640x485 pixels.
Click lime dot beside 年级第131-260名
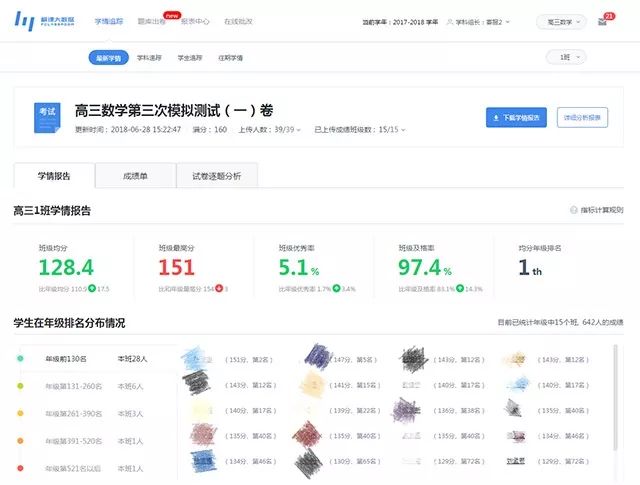[20, 386]
